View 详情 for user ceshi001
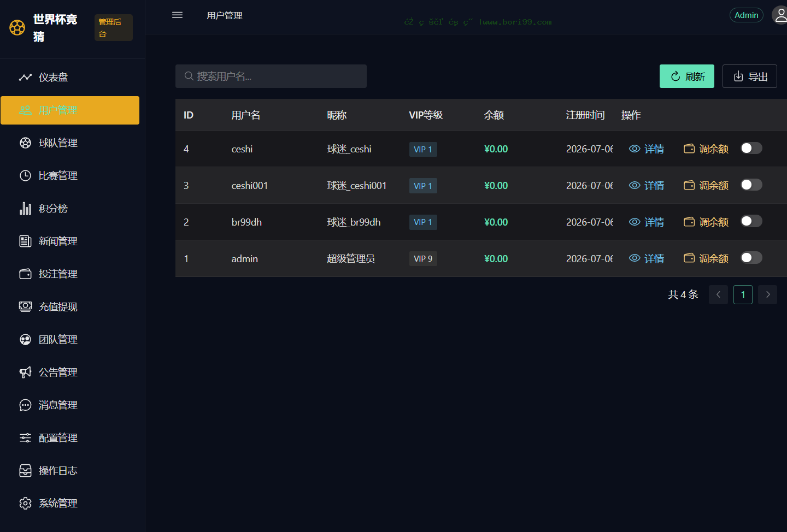The width and height of the screenshot is (787, 532). point(647,186)
